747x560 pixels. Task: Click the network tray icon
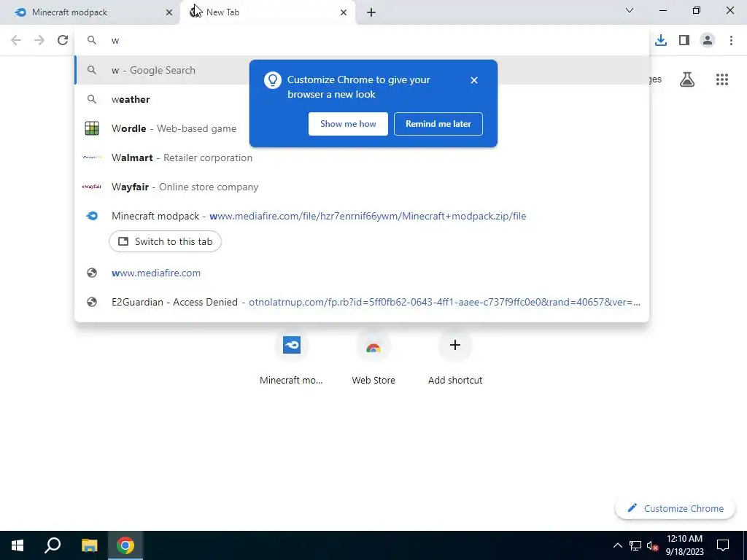pyautogui.click(x=635, y=545)
